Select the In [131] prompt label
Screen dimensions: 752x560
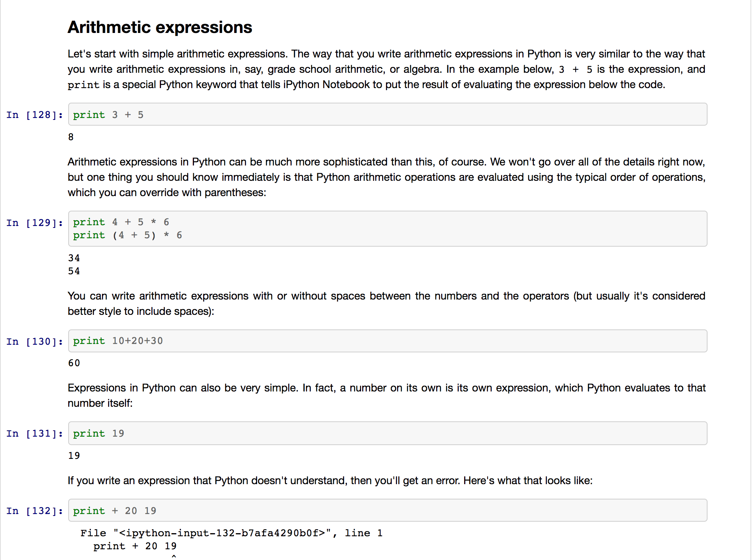(x=34, y=434)
